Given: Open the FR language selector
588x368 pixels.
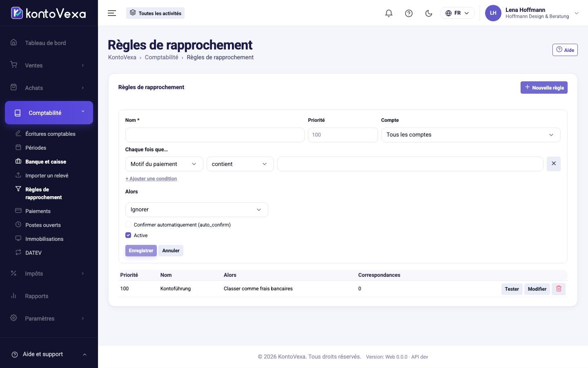Looking at the screenshot, I should tap(457, 13).
